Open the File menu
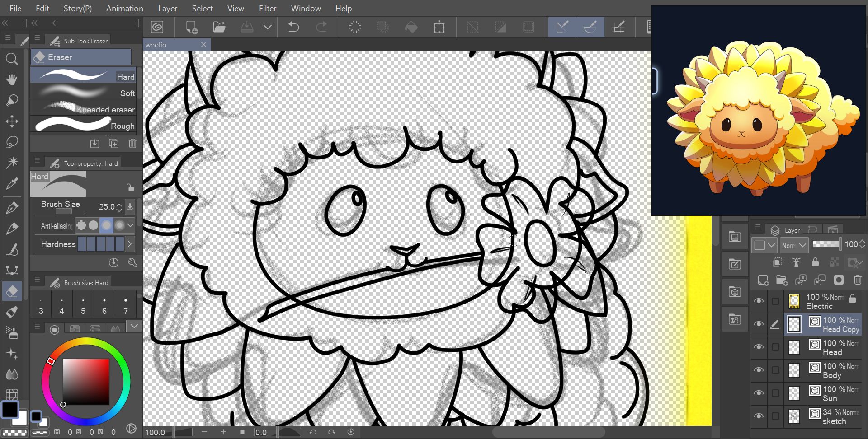The height and width of the screenshot is (439, 868). 15,8
